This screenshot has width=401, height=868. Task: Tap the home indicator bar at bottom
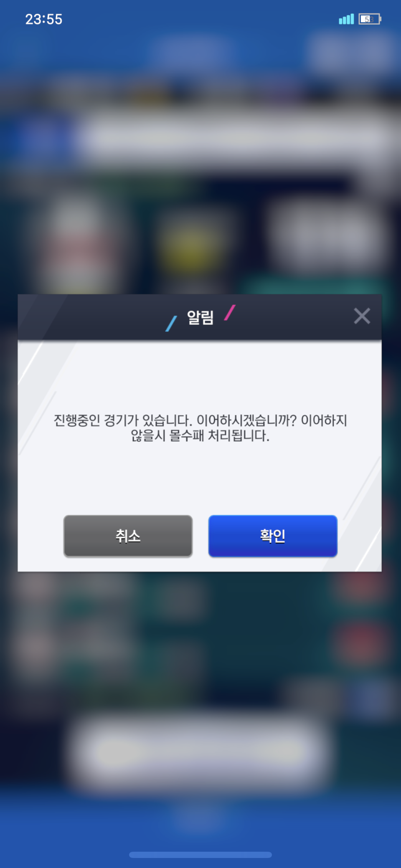(200, 855)
